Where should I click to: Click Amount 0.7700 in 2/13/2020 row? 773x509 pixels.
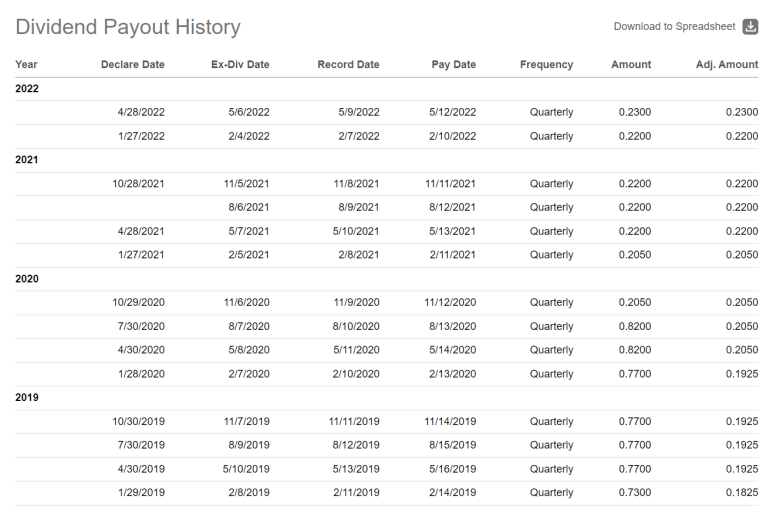point(635,374)
